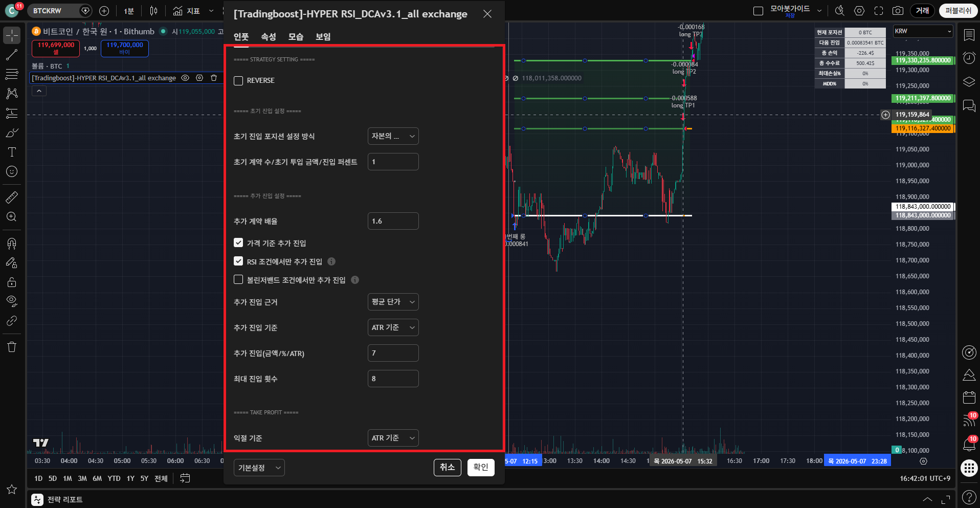Open quick search in top toolbar
980x508 pixels.
(840, 11)
